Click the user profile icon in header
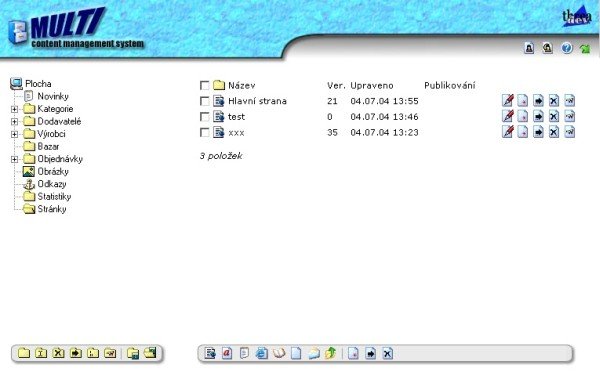Image resolution: width=600 pixels, height=379 pixels. tap(529, 48)
